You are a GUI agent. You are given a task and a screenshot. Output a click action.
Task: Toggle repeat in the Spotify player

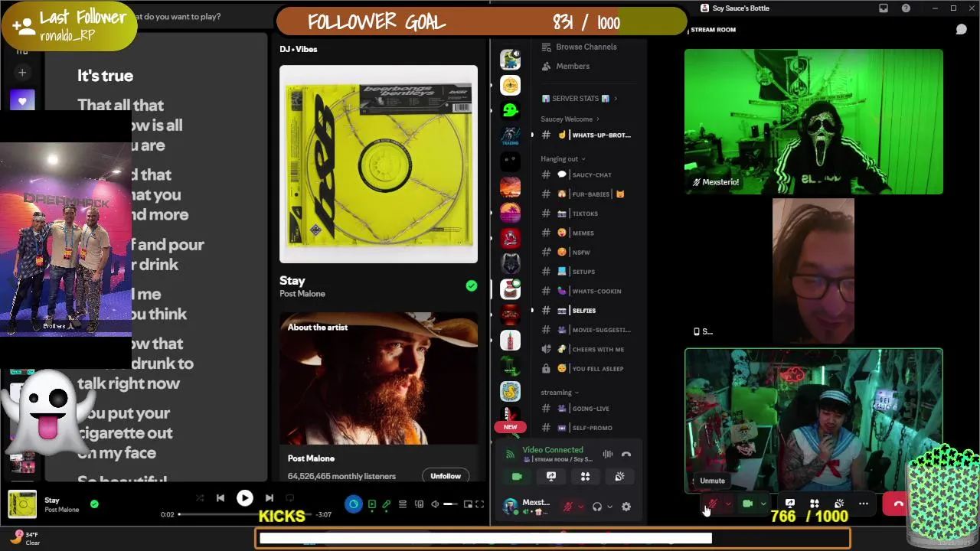pyautogui.click(x=291, y=498)
